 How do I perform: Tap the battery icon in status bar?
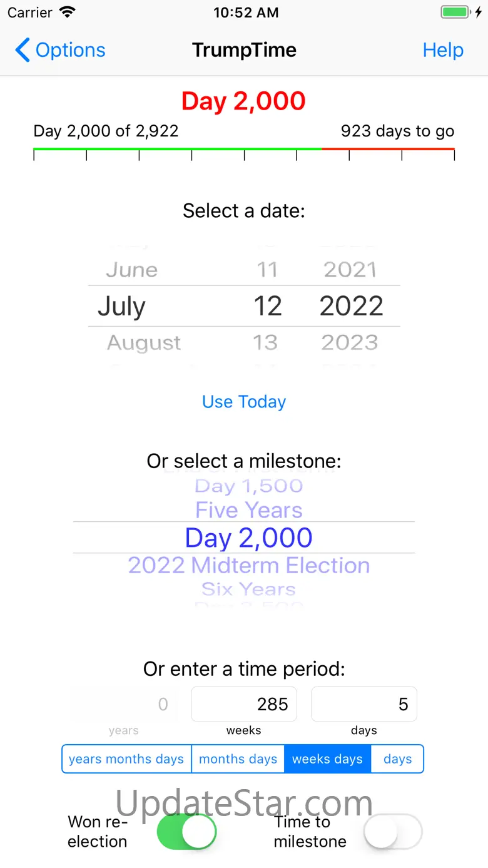tap(455, 12)
